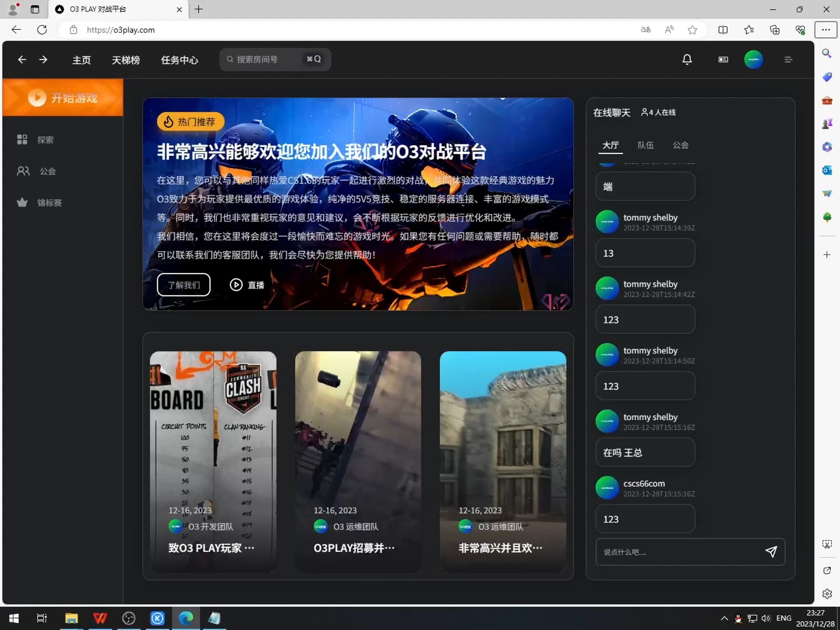Focus the 搜索房间号 search field
Screen dimensions: 840x630
pos(275,59)
